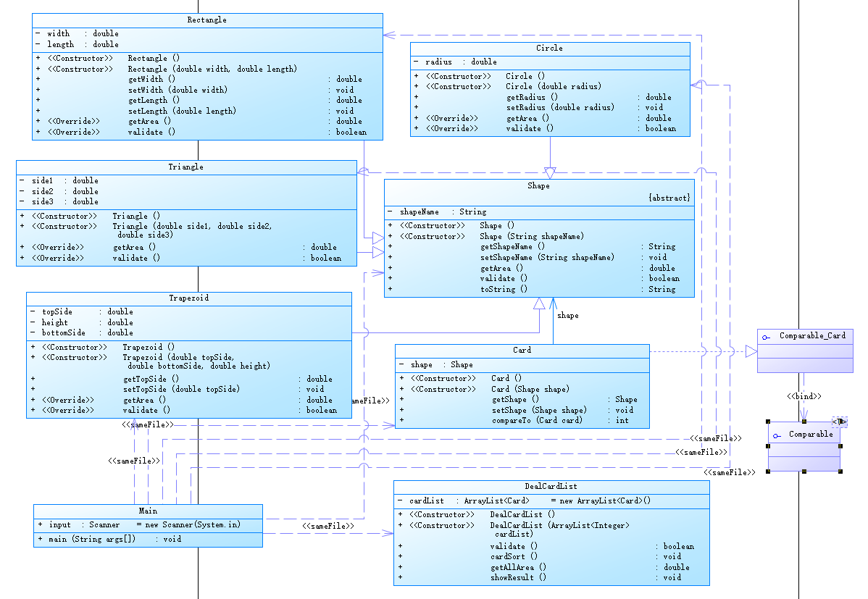
Task: Click the interface lollipop icon in Comparable_Card
Action: pos(766,337)
